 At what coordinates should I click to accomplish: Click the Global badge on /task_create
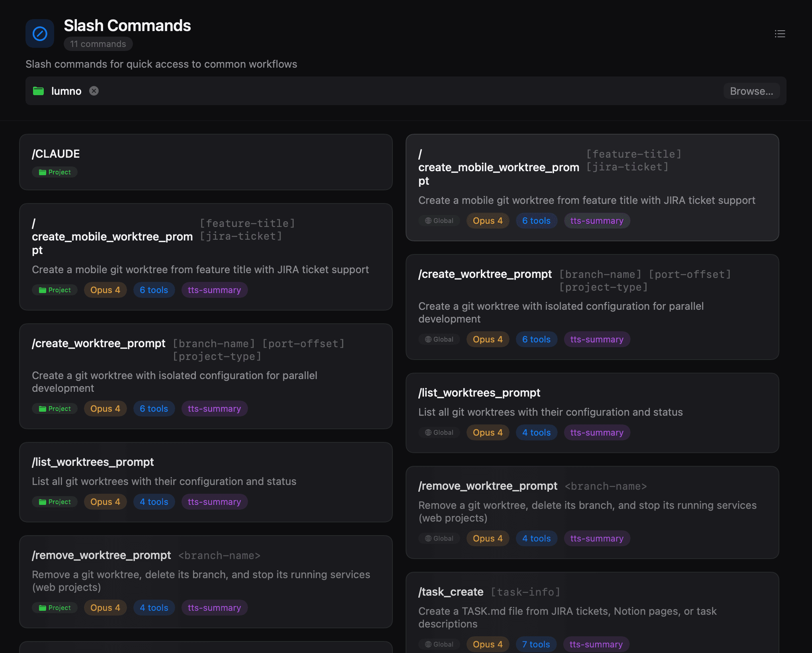(x=439, y=644)
